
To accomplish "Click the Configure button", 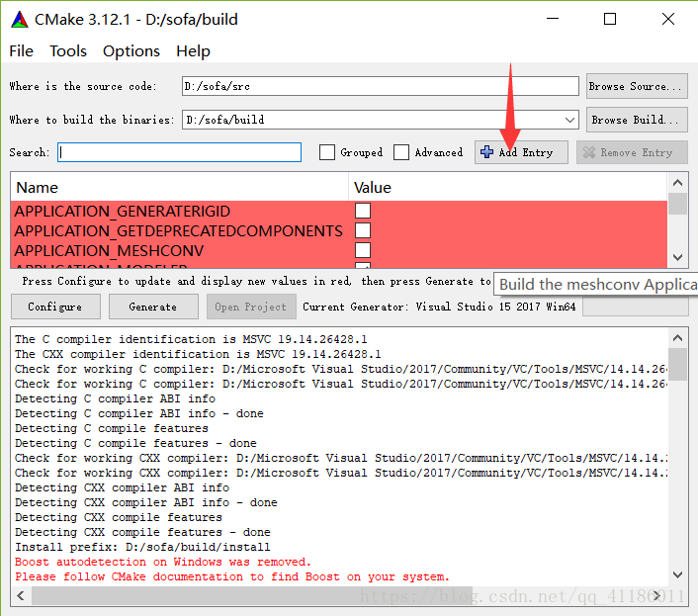I will point(55,307).
